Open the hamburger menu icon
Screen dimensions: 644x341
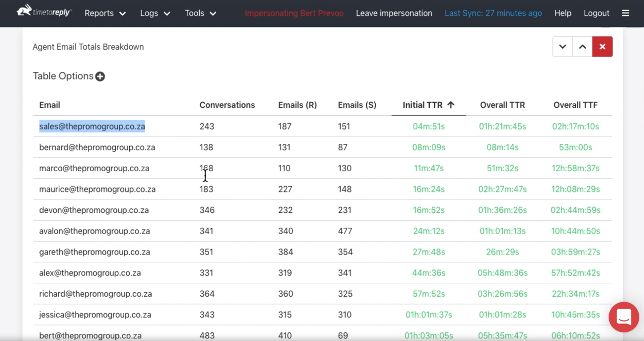coord(625,13)
